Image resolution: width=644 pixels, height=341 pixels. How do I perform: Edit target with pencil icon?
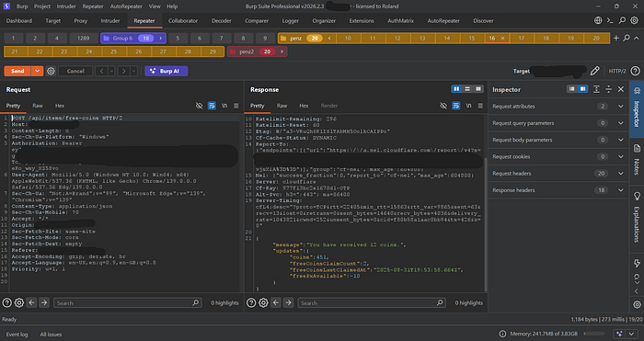pos(594,71)
